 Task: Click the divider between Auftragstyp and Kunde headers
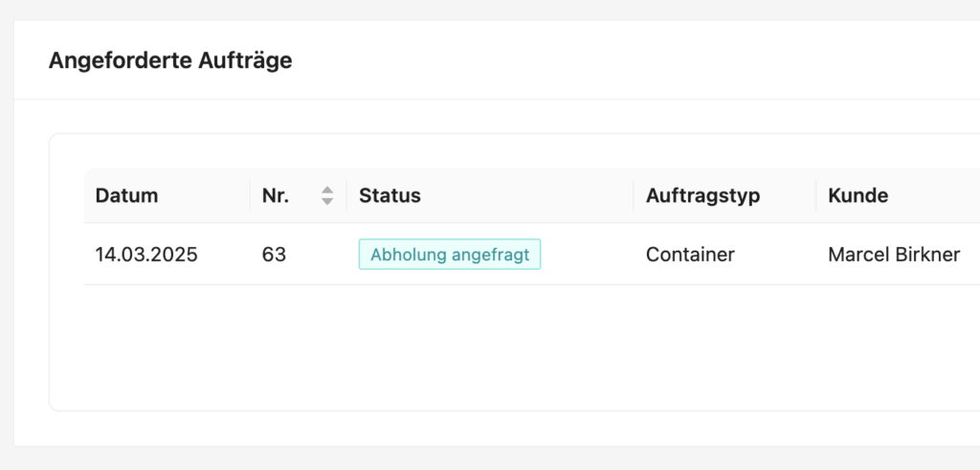(816, 195)
